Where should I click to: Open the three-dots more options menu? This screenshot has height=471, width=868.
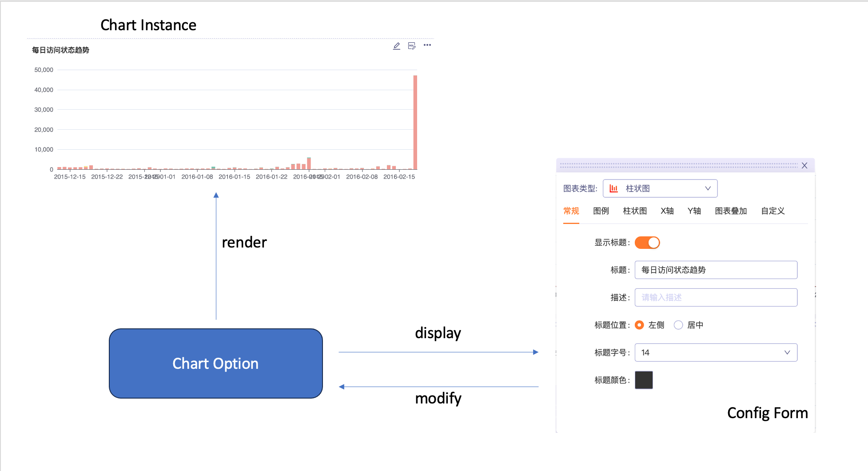427,45
